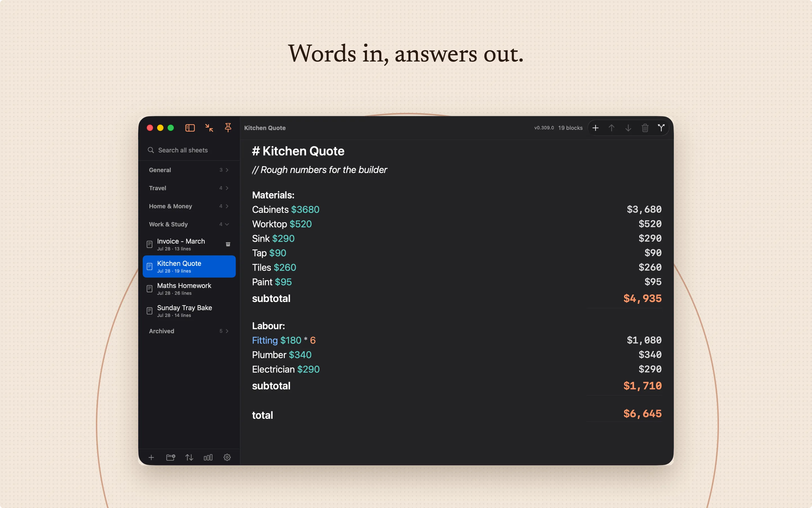Select the Home & Money folder
The width and height of the screenshot is (812, 508).
189,206
